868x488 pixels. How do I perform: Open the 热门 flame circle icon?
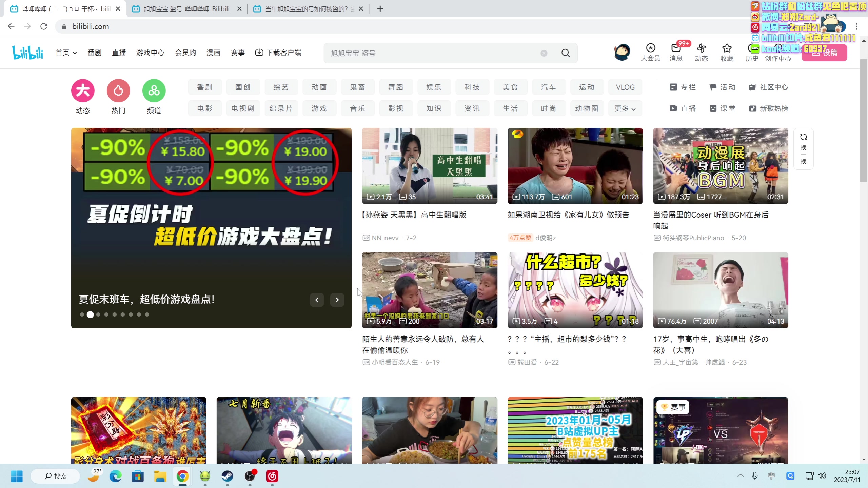(118, 91)
